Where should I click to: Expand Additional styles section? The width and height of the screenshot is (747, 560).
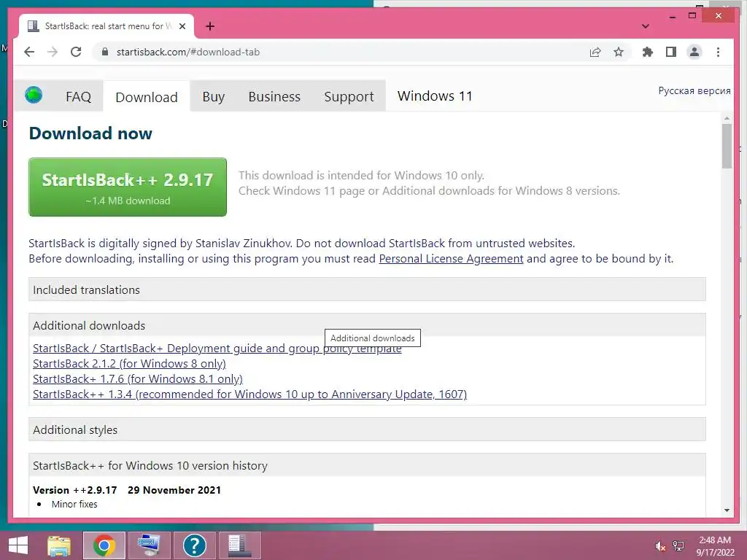click(367, 429)
